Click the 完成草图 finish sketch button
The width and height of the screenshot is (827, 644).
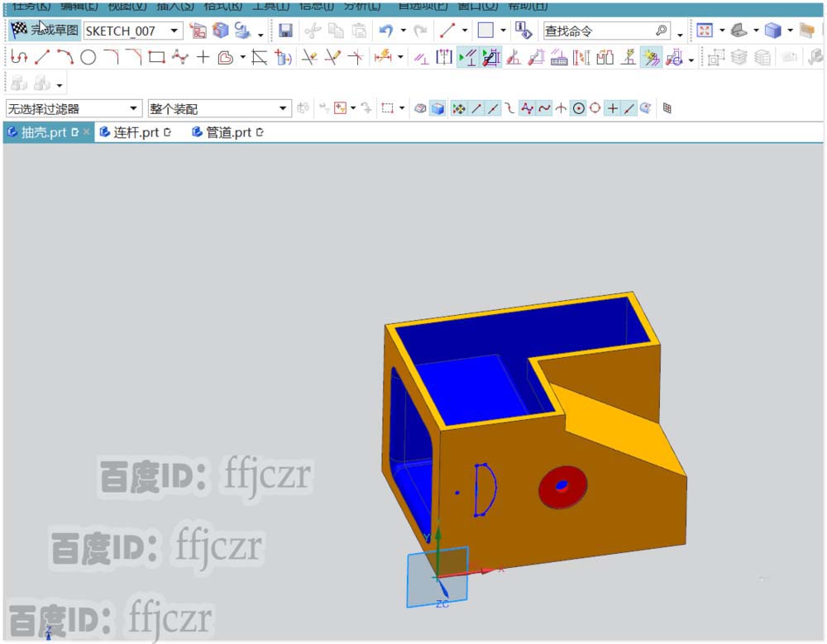click(x=45, y=30)
